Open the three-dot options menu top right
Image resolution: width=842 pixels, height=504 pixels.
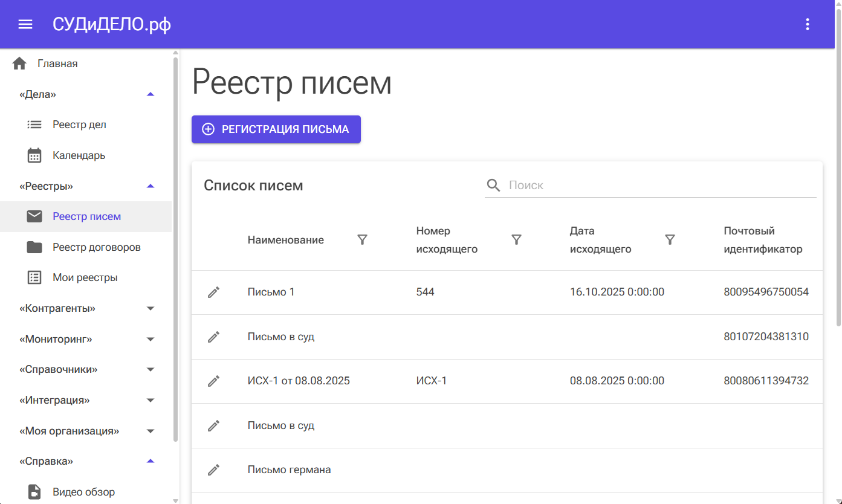[807, 24]
